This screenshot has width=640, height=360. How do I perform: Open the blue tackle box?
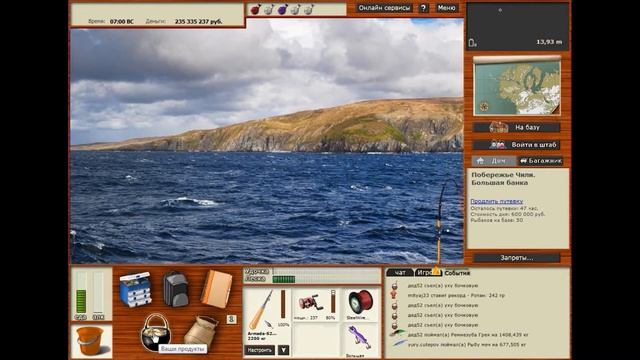[x=136, y=289]
